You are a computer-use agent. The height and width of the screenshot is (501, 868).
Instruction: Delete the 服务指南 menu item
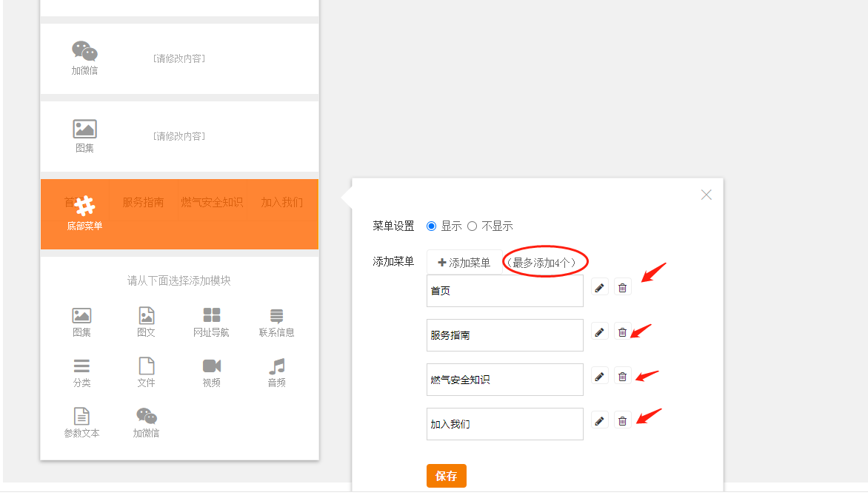(622, 332)
